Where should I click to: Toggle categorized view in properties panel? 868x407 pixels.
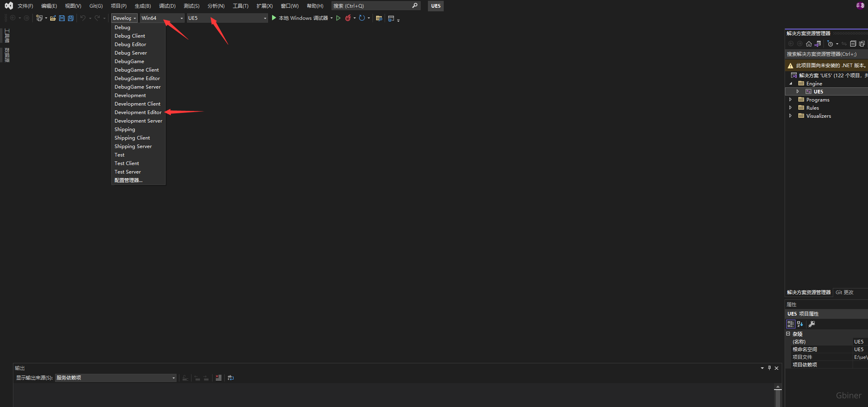(790, 324)
